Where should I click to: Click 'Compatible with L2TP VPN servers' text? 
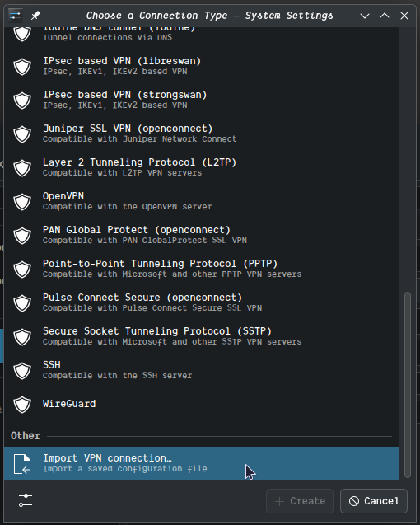point(122,173)
